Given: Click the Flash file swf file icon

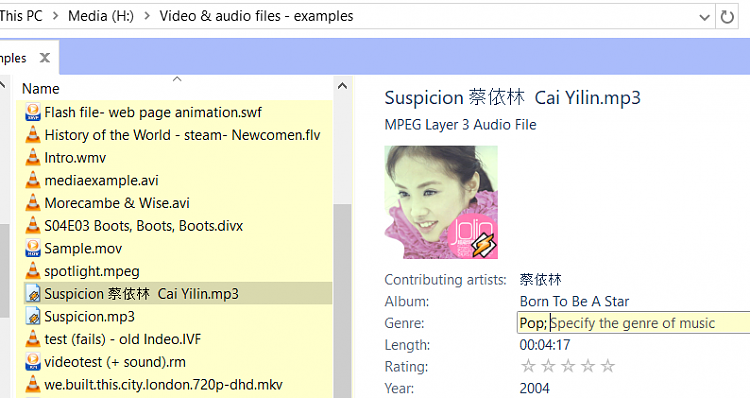Looking at the screenshot, I should coord(33,112).
